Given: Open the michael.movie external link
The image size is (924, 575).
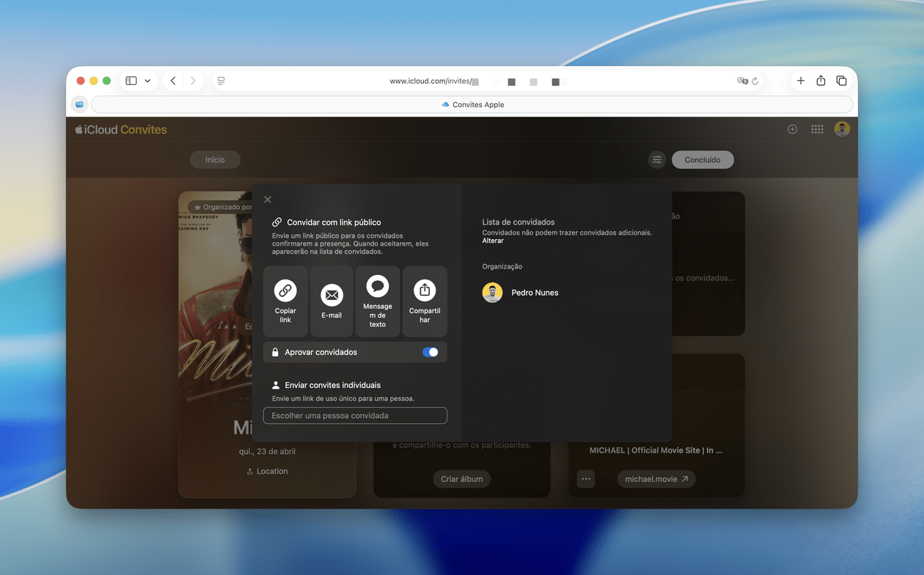Looking at the screenshot, I should point(656,479).
